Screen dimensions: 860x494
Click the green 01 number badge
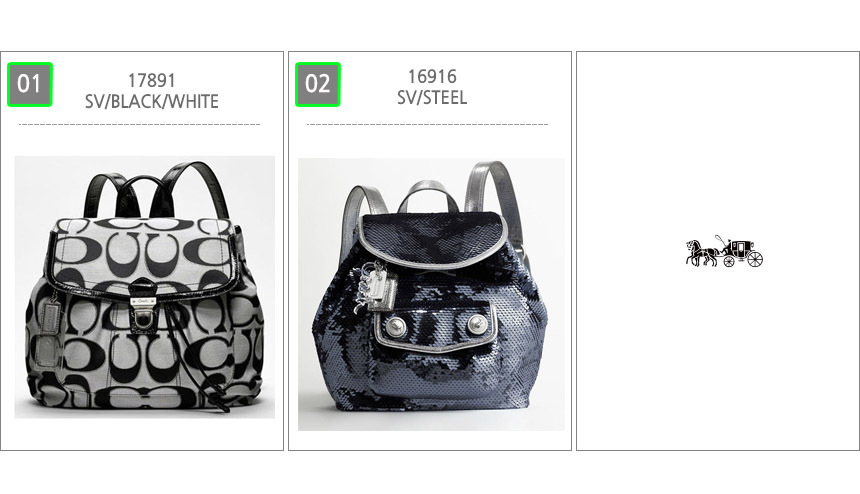tap(30, 84)
